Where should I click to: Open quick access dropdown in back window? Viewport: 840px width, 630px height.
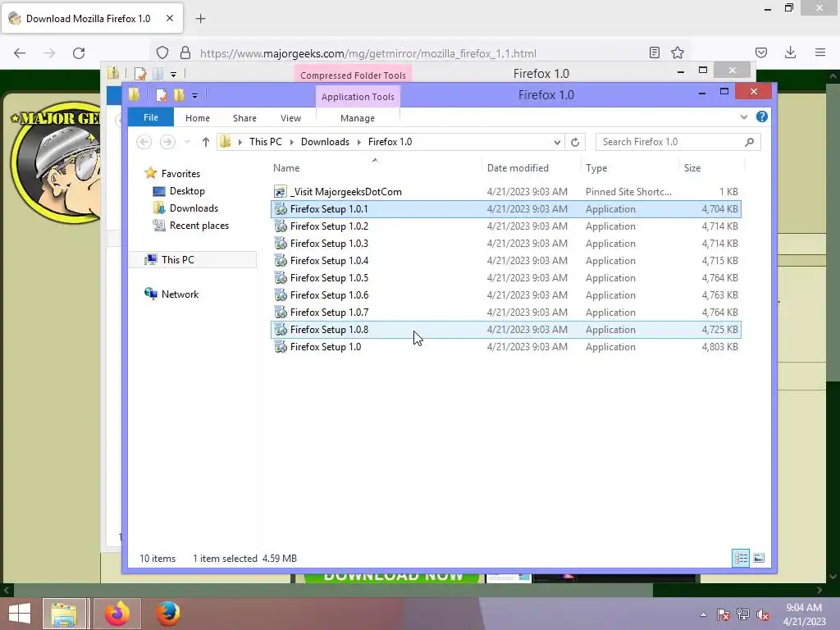173,75
